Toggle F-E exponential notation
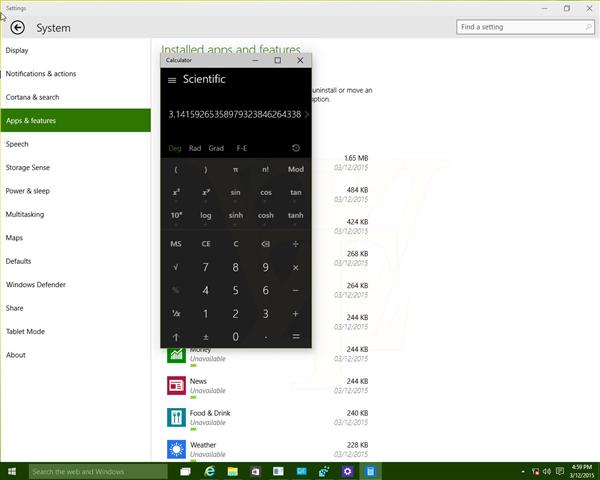 (x=241, y=148)
